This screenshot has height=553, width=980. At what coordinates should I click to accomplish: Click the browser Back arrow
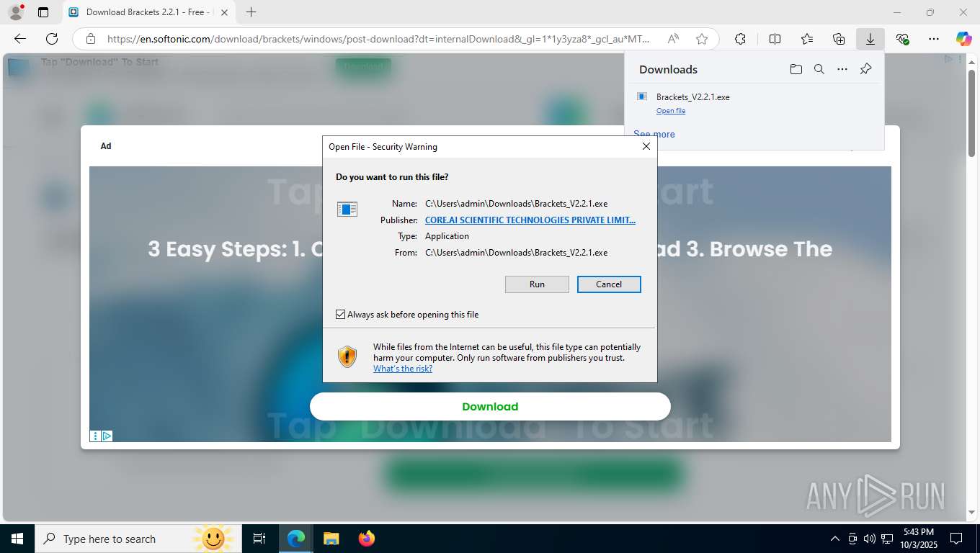click(20, 39)
